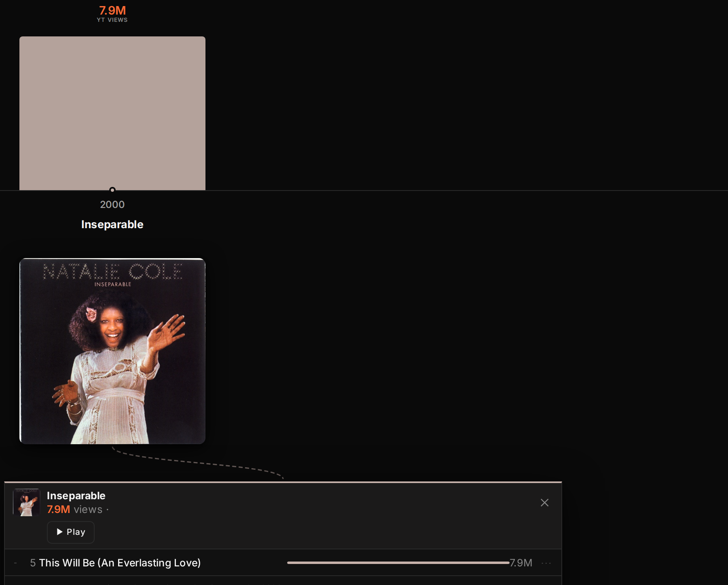728x585 pixels.
Task: Click the Inseparable album name under year 2000
Action: (112, 225)
